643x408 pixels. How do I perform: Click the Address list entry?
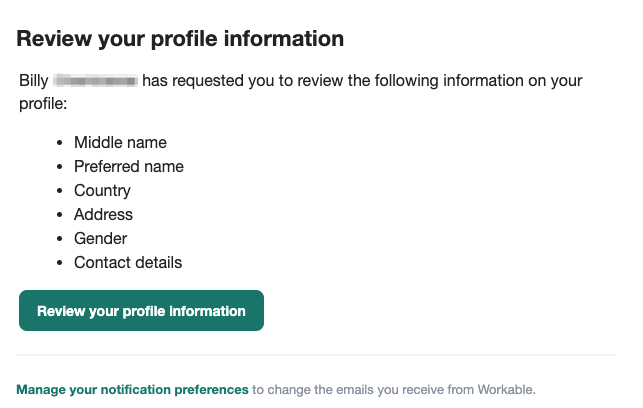tap(103, 215)
